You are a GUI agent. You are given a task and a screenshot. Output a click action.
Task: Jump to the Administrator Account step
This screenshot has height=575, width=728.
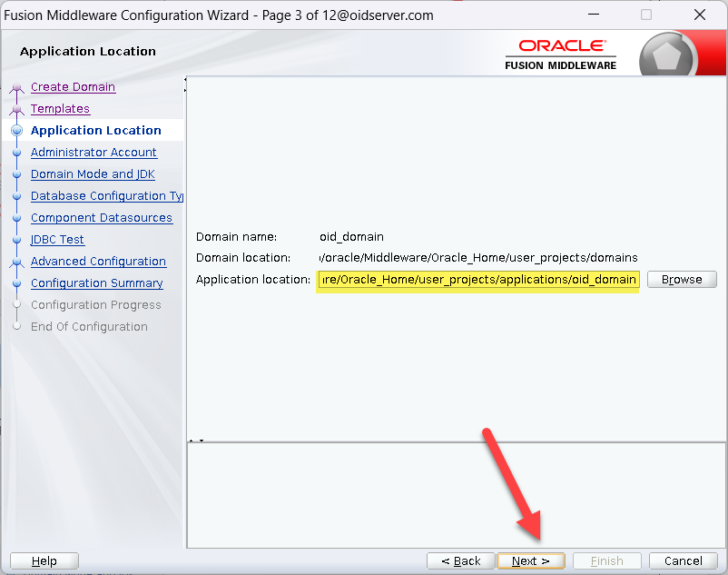[93, 153]
